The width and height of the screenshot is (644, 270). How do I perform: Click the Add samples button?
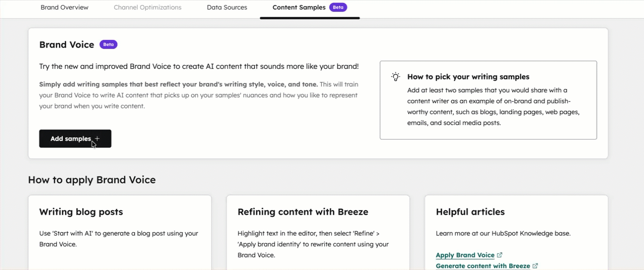pos(75,138)
